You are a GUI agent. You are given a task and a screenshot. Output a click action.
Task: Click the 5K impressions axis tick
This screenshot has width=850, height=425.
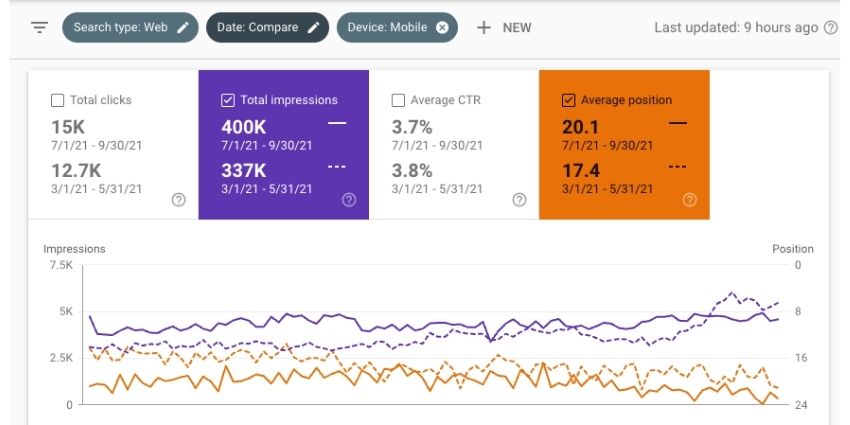click(65, 312)
